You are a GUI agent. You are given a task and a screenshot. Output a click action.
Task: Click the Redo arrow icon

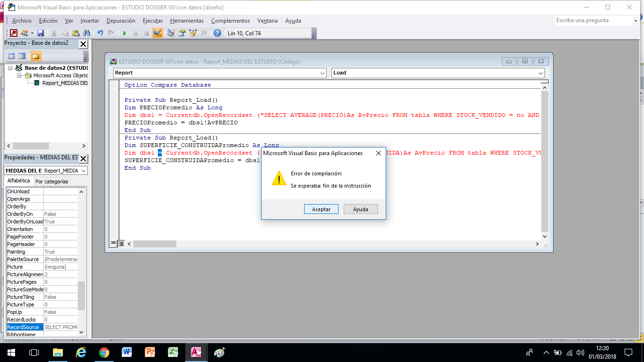point(111,33)
